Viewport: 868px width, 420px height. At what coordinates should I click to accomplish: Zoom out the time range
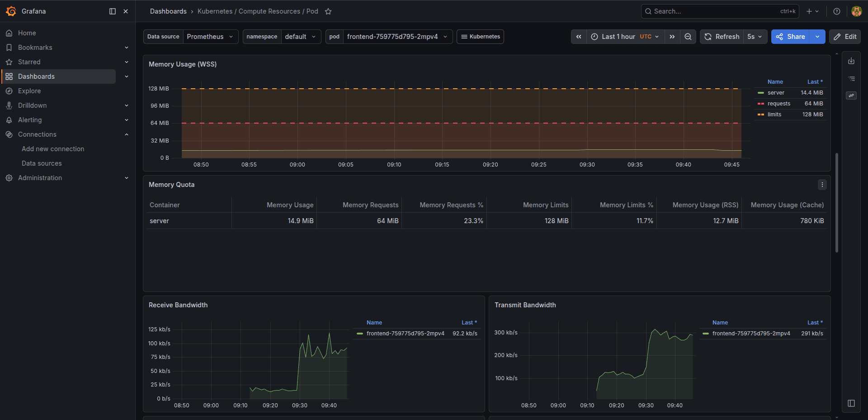tap(688, 37)
